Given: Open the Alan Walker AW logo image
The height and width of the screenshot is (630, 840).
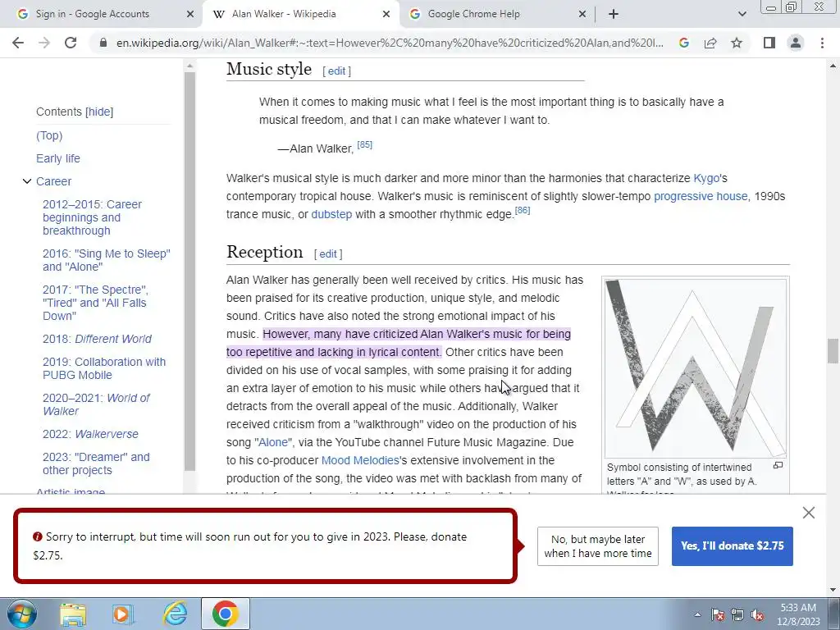Looking at the screenshot, I should [x=696, y=367].
